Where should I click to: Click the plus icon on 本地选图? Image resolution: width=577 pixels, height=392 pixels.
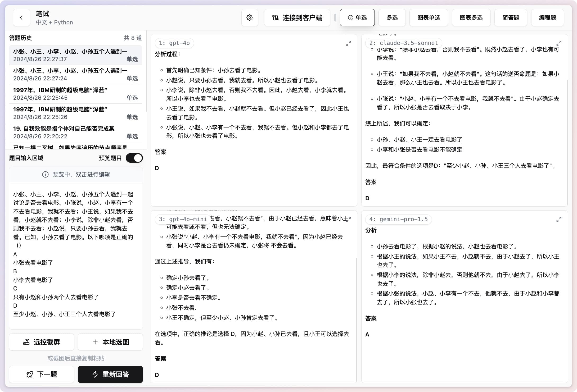[95, 342]
